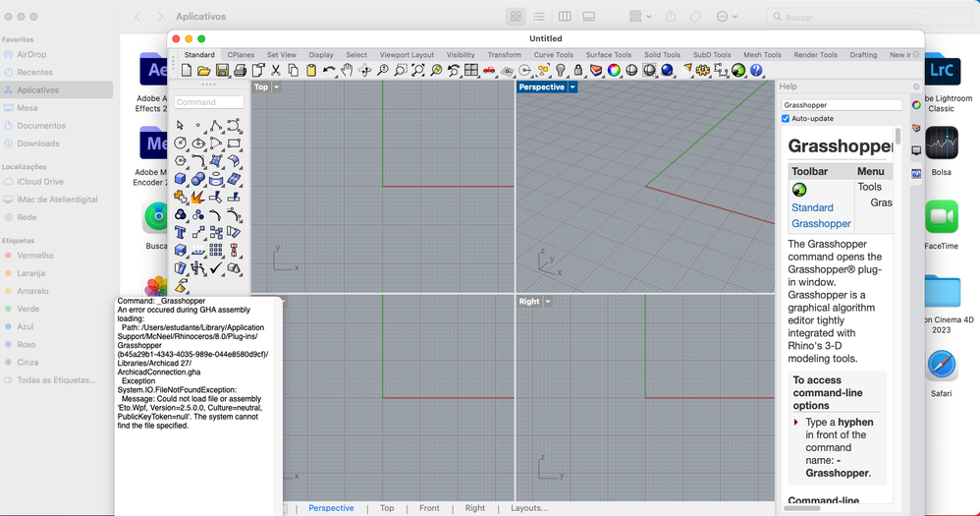Click the Command input field
The width and height of the screenshot is (980, 516).
point(209,102)
